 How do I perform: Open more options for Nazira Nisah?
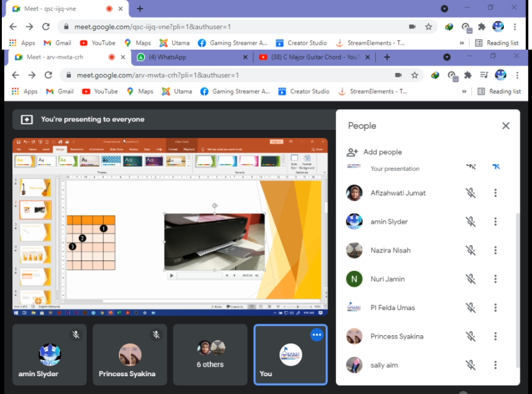[495, 250]
